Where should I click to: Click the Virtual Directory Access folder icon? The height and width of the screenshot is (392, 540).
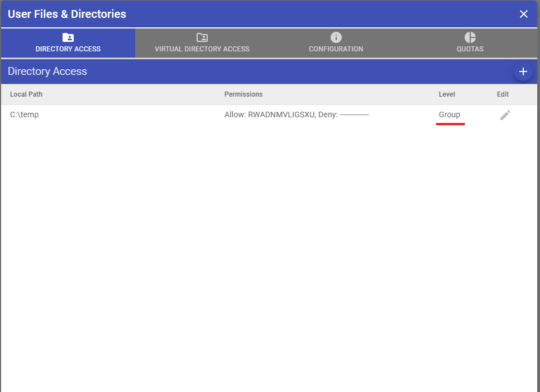[202, 36]
